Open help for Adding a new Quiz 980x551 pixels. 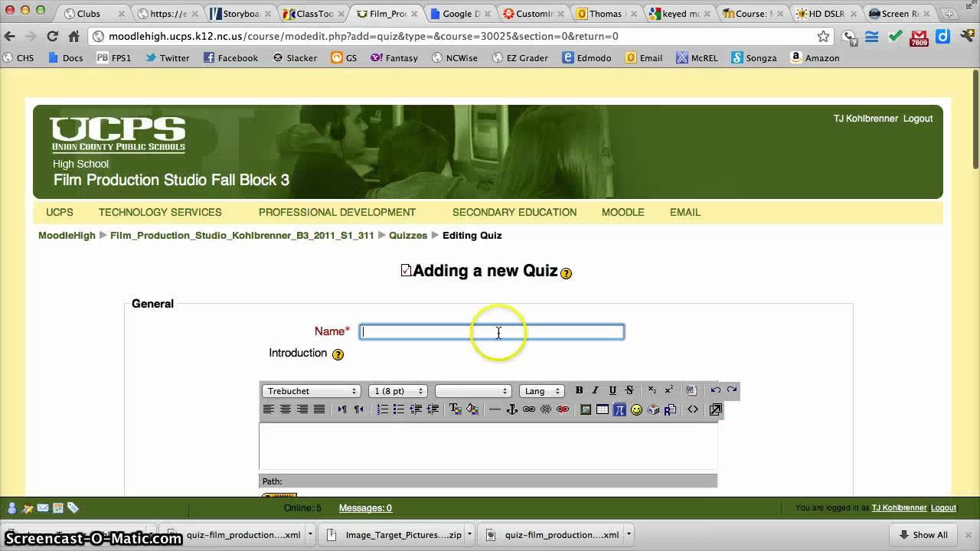pyautogui.click(x=566, y=273)
